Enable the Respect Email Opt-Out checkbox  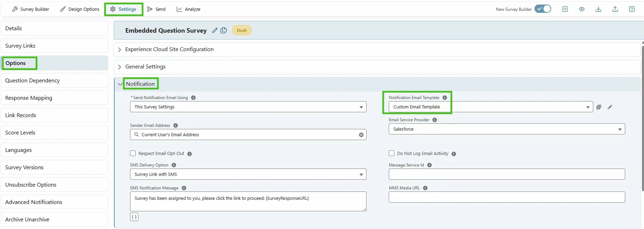coord(133,153)
